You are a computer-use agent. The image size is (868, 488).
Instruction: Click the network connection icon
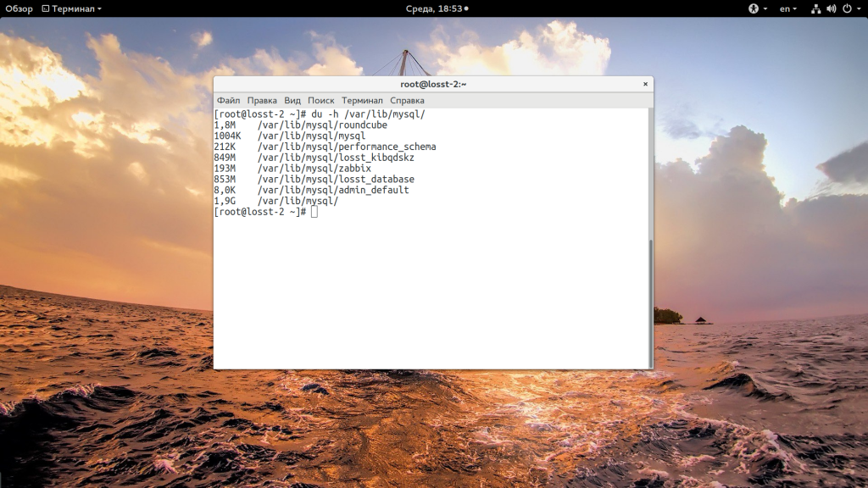click(815, 8)
